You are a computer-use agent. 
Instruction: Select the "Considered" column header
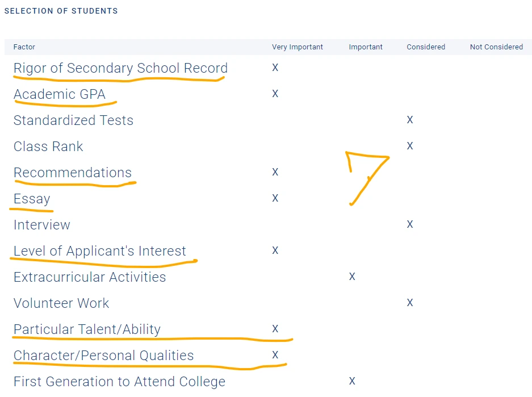click(426, 47)
